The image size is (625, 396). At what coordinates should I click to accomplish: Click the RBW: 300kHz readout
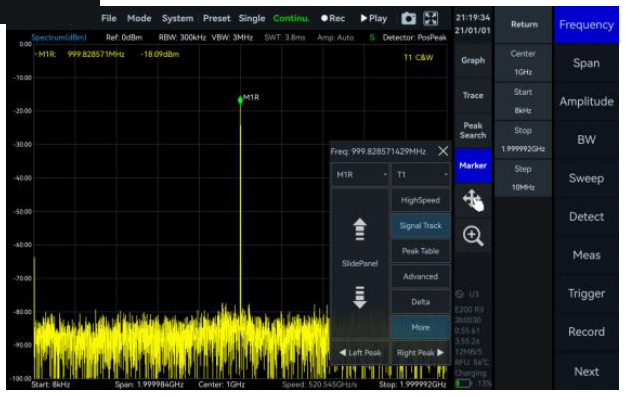[182, 37]
